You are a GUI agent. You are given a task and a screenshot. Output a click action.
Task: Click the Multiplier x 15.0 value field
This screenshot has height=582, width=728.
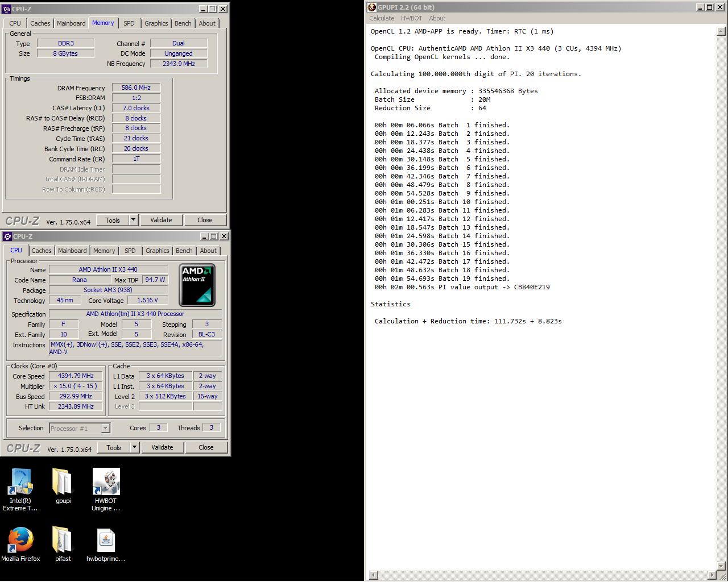[x=76, y=386]
